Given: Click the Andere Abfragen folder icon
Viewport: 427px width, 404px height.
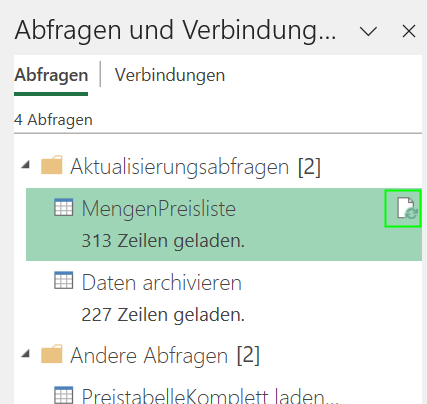Looking at the screenshot, I should pyautogui.click(x=52, y=354).
